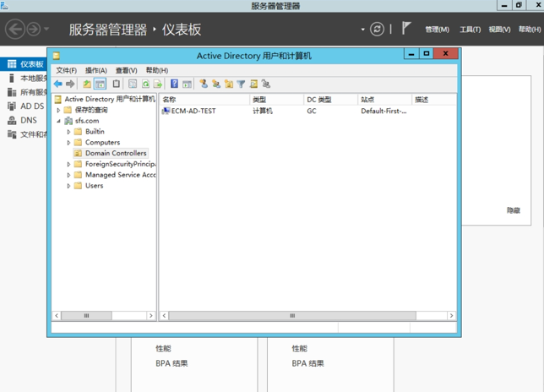The height and width of the screenshot is (392, 544).
Task: Sort by 类型 column header
Action: pyautogui.click(x=276, y=100)
